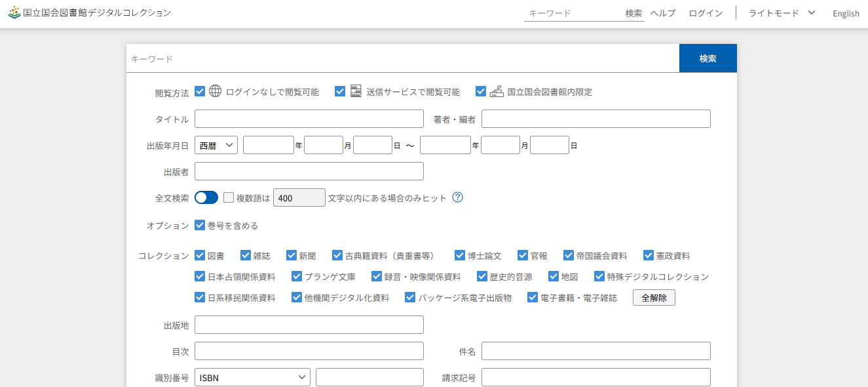The width and height of the screenshot is (868, 387).
Task: Open 国立国会図書館デジタルコレクション home link
Action: pos(89,12)
